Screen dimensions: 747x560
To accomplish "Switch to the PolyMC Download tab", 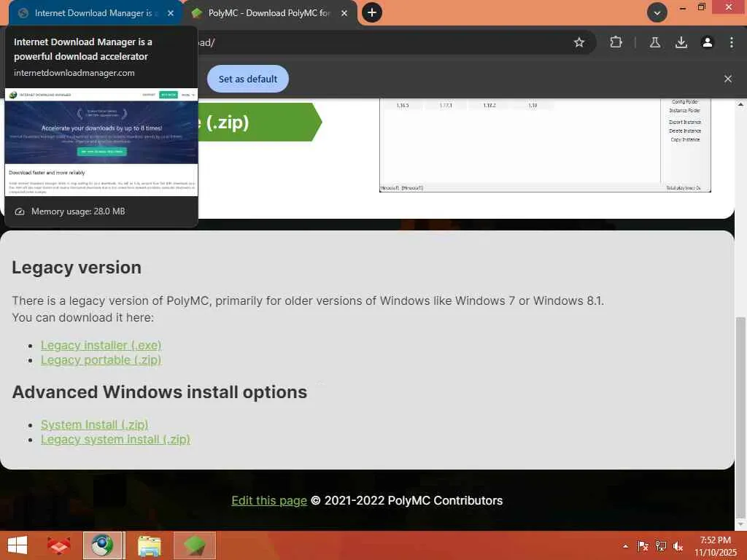I will [x=269, y=13].
